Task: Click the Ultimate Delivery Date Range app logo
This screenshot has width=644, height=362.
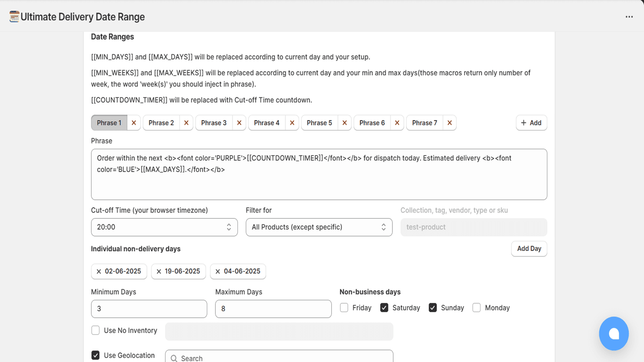Action: pyautogui.click(x=14, y=16)
